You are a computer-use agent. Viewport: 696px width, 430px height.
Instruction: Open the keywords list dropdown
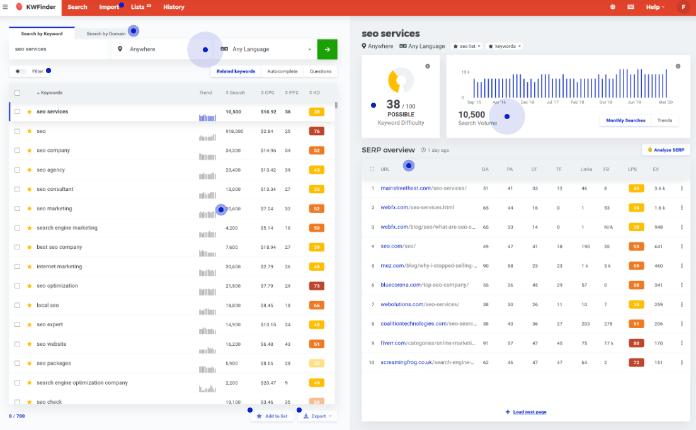point(505,46)
